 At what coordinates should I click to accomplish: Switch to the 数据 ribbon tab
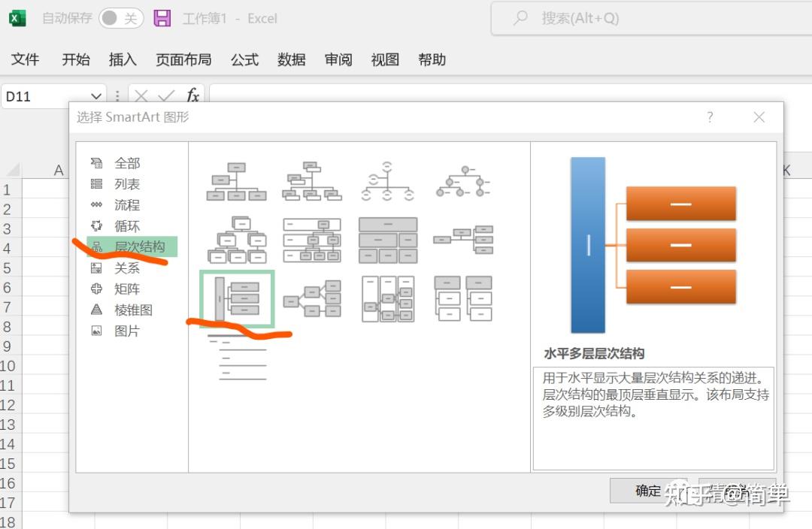291,60
